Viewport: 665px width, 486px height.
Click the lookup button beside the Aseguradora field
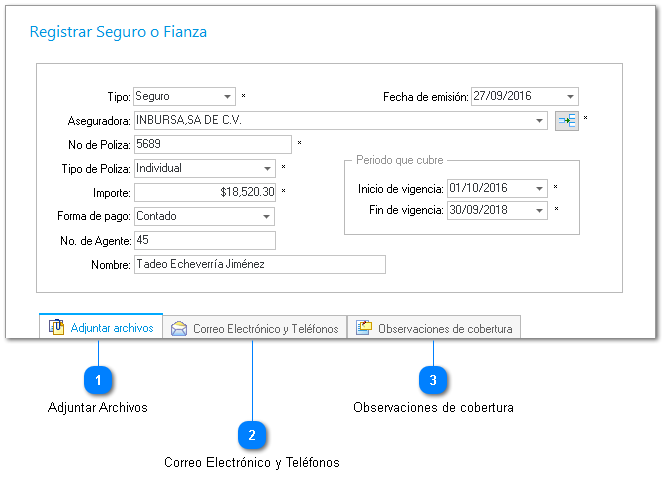[567, 121]
